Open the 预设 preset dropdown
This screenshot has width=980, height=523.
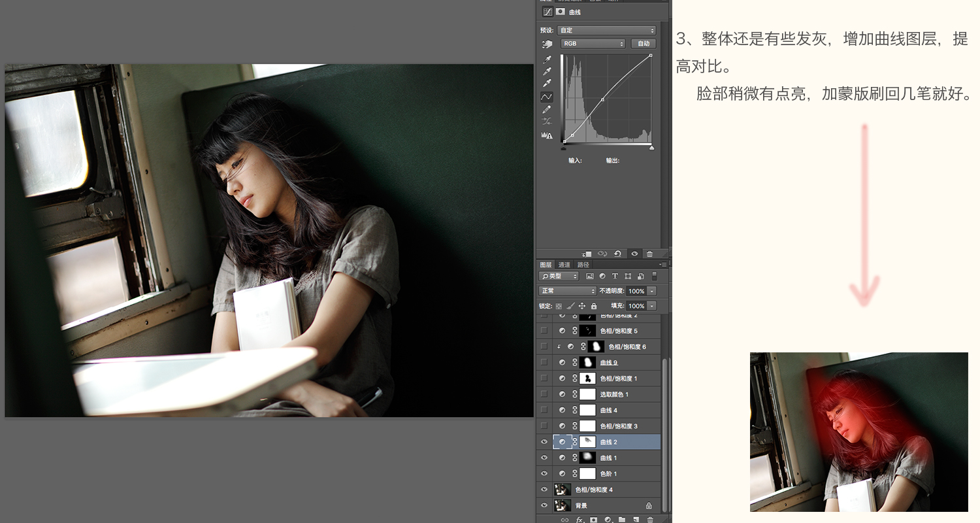606,30
